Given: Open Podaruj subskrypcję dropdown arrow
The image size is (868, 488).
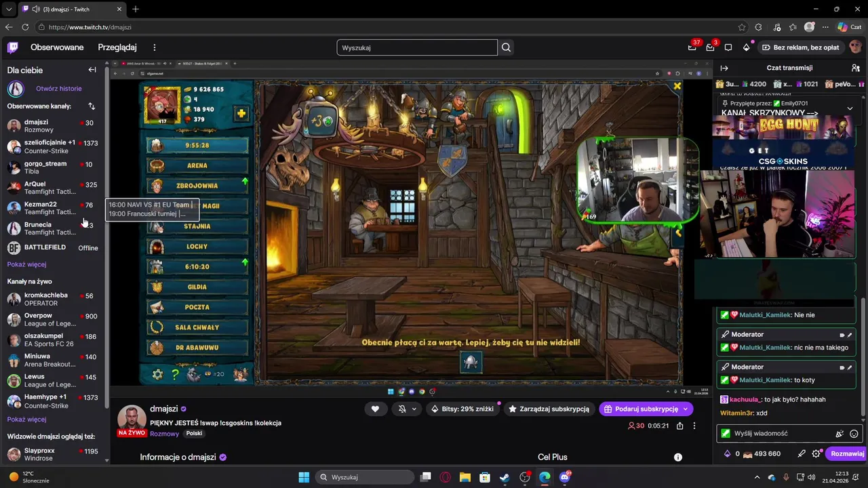Looking at the screenshot, I should 686,409.
